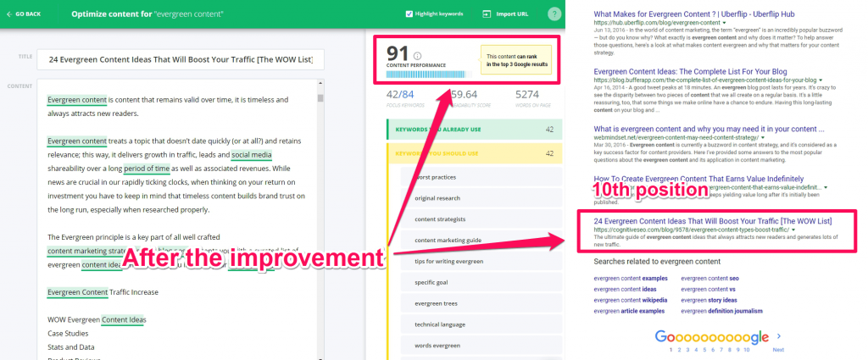Expand Keywords You Already Use section
The height and width of the screenshot is (360, 868).
475,130
